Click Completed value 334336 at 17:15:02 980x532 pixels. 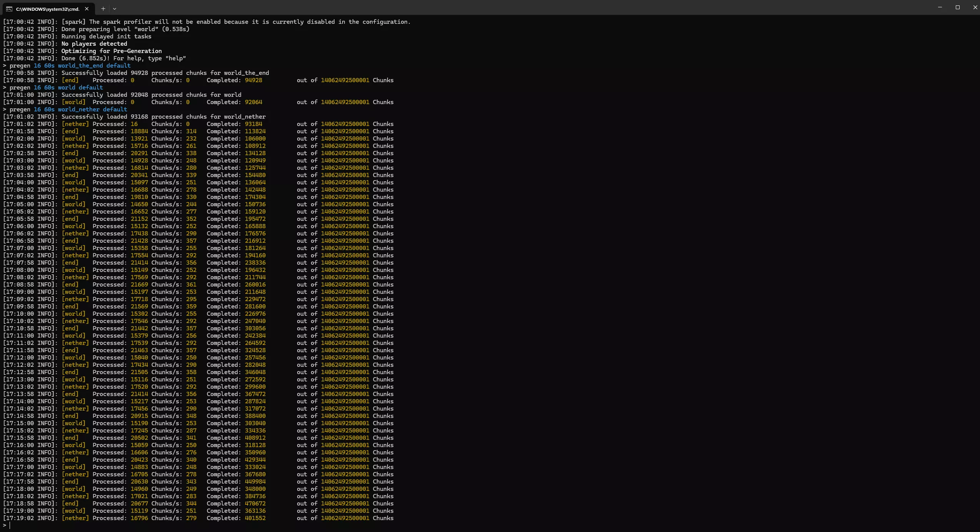(x=255, y=431)
